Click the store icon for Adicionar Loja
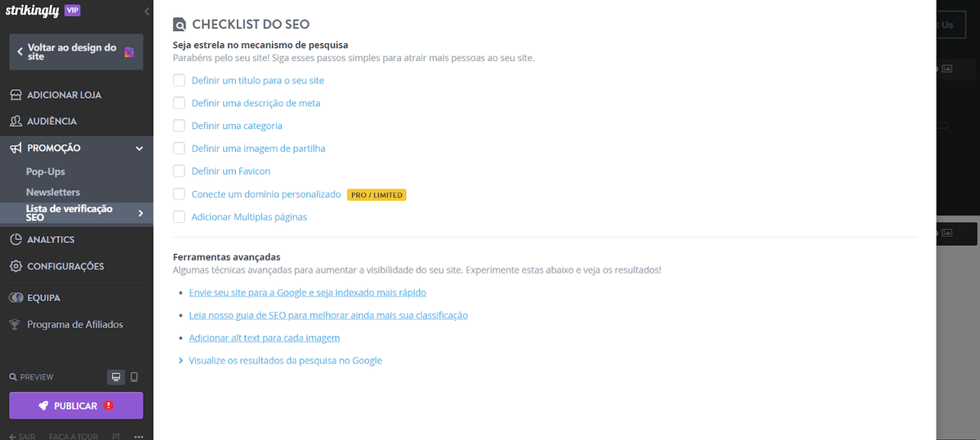The image size is (980, 440). (16, 95)
